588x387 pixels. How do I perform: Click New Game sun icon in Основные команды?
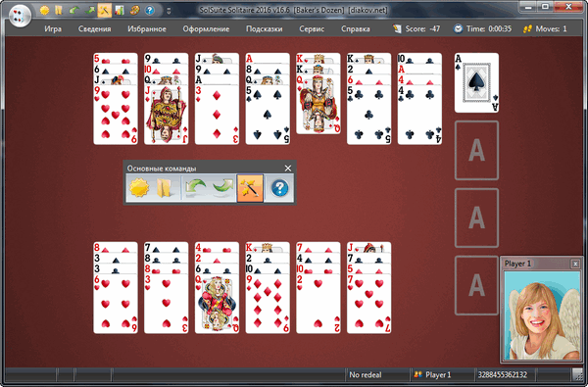pos(139,188)
